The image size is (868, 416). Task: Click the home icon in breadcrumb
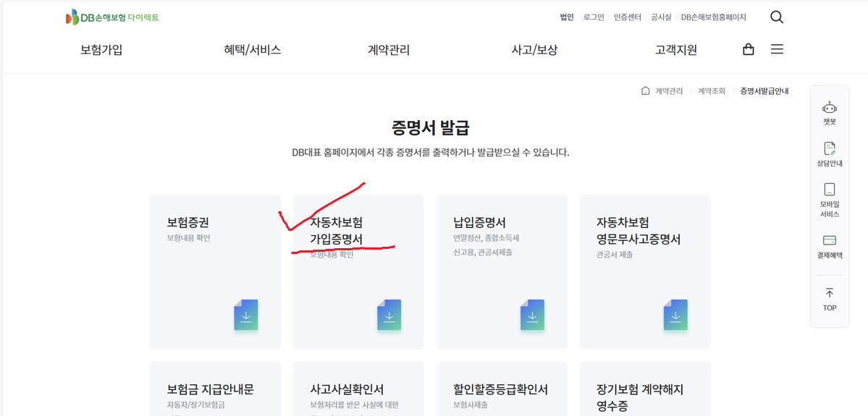coord(645,90)
